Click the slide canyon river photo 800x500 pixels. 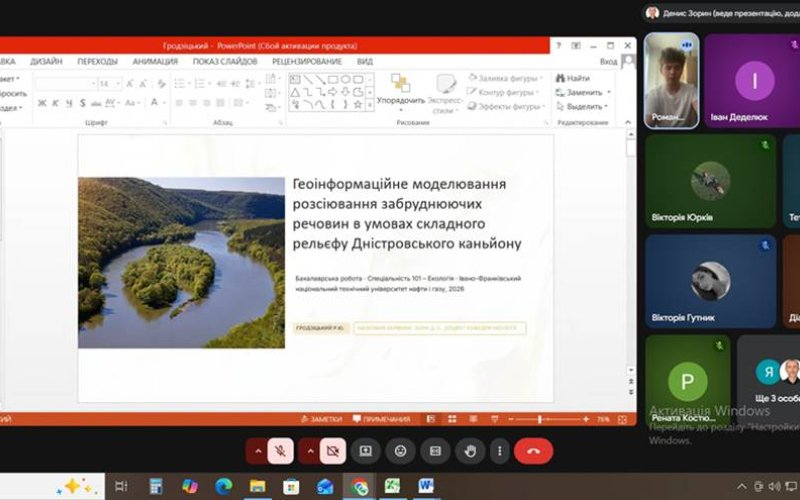182,263
